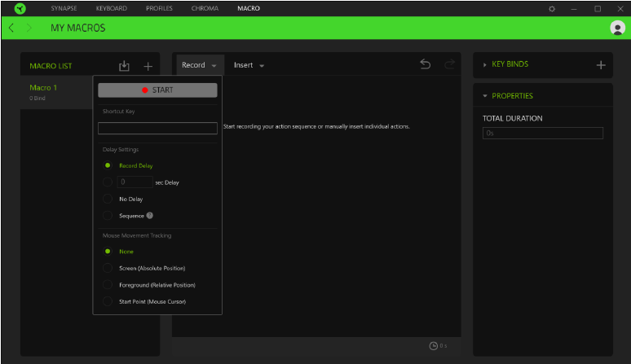Click the redo arrow icon
This screenshot has width=631, height=364.
[x=449, y=64]
